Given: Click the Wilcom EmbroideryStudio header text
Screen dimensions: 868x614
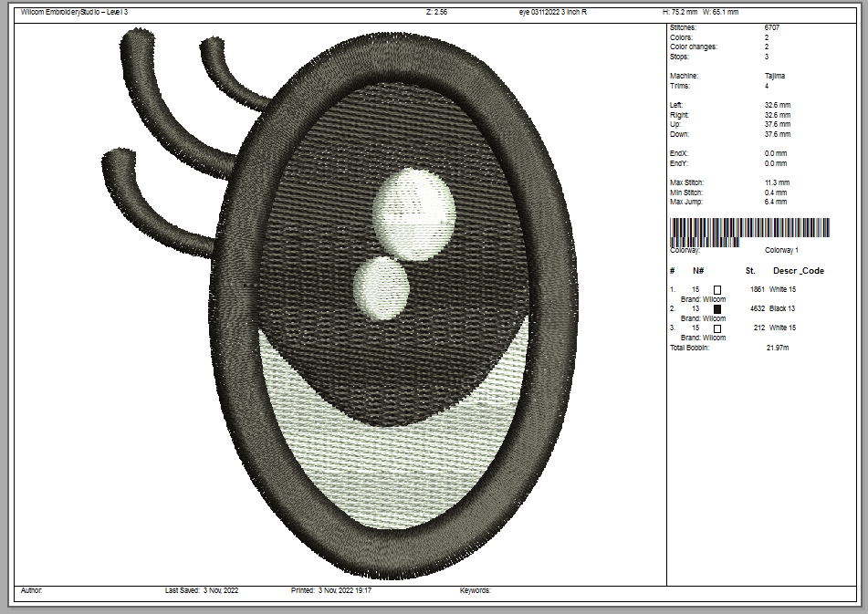Looking at the screenshot, I should coord(74,12).
